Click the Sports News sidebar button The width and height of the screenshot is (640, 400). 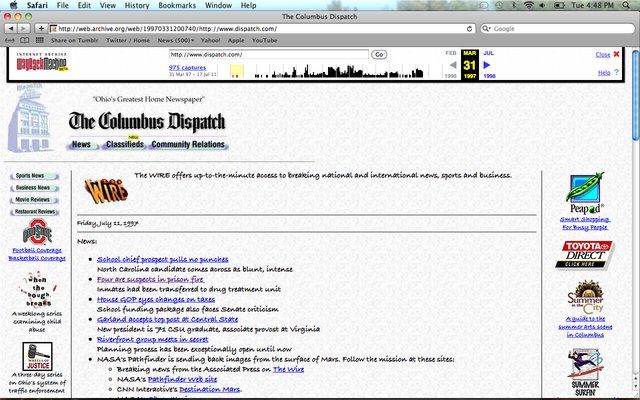tap(34, 176)
